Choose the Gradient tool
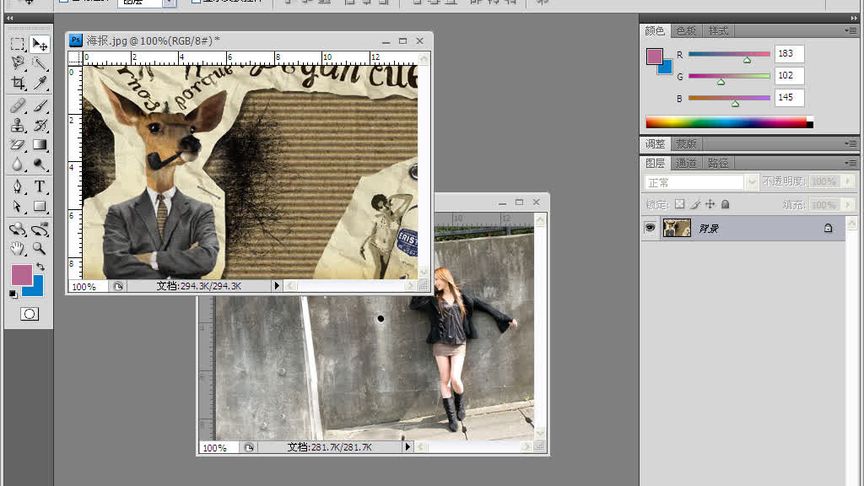864x486 pixels. coord(40,145)
